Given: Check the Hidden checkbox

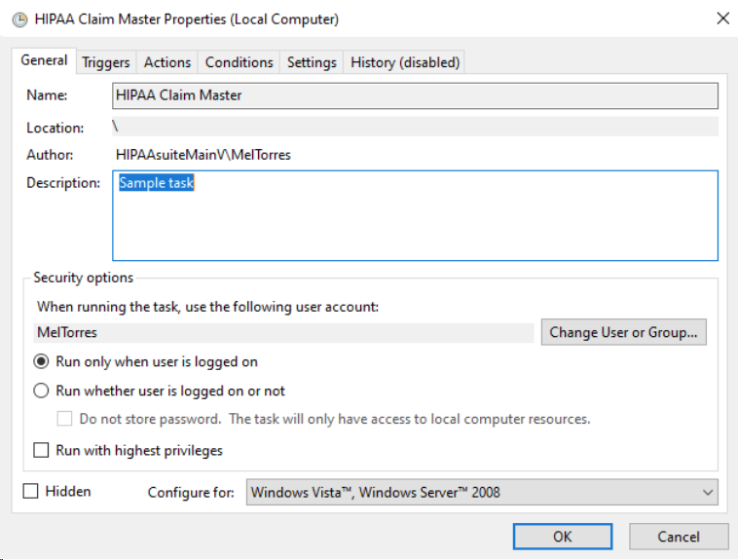Looking at the screenshot, I should [30, 491].
